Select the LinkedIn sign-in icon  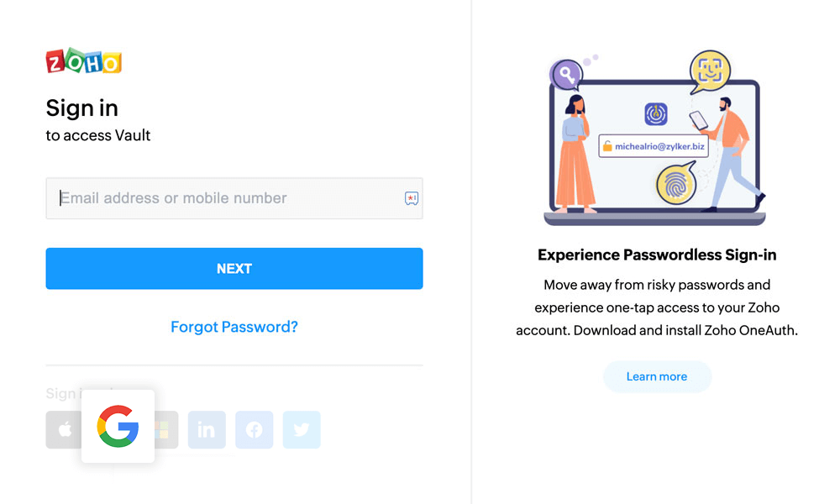click(x=207, y=429)
